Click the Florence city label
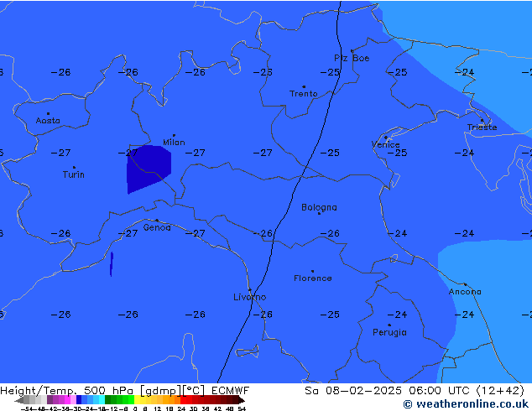The image size is (532, 411). [312, 278]
